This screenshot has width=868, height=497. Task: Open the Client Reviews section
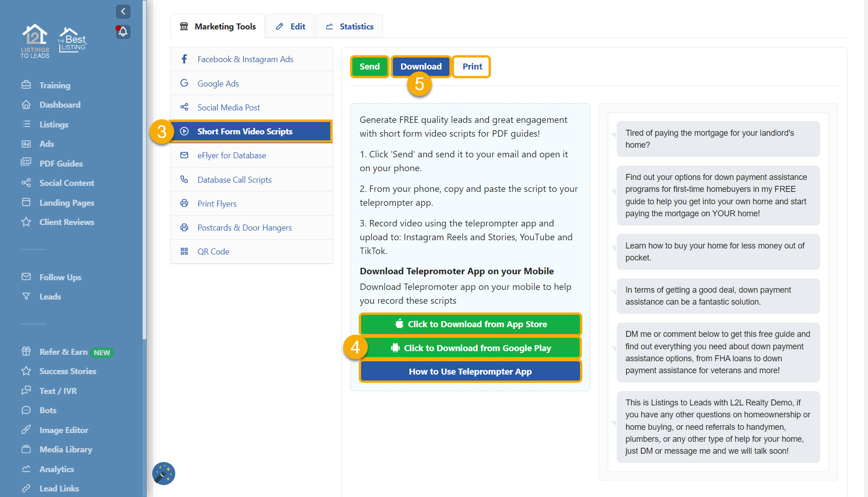click(68, 222)
